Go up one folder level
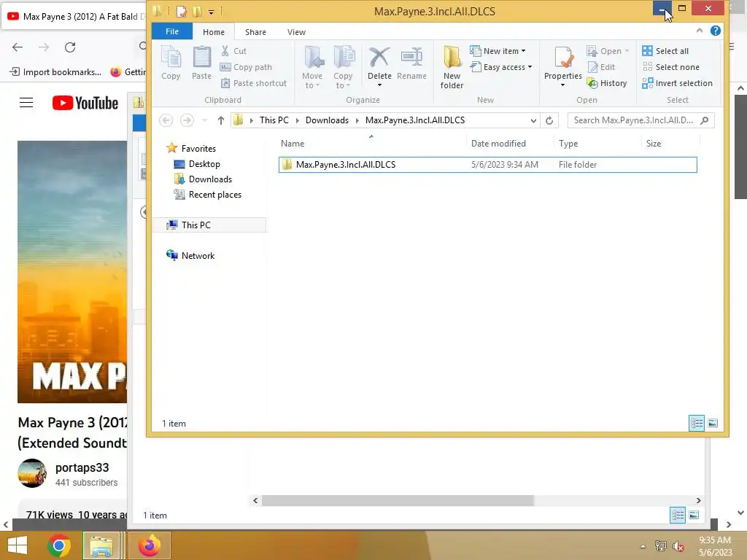The height and width of the screenshot is (560, 747). pos(220,120)
